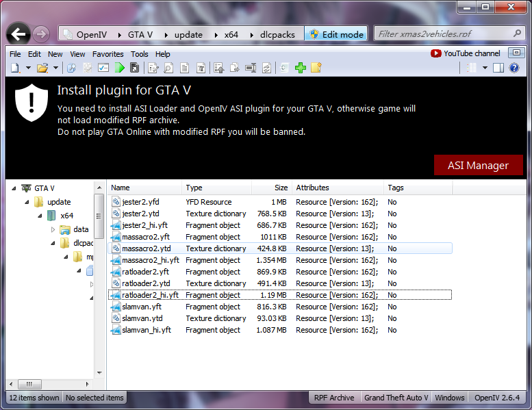
Task: Click the plain text document toolbar icon
Action: 185,68
